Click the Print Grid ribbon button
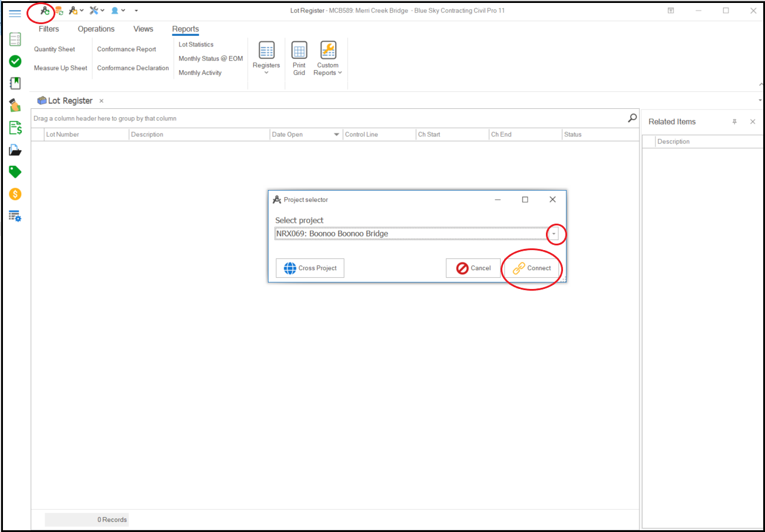The height and width of the screenshot is (532, 765). tap(299, 59)
